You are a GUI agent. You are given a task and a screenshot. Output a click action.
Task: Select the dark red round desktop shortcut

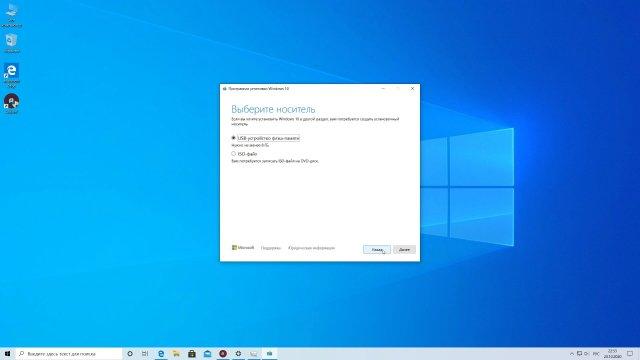click(11, 103)
